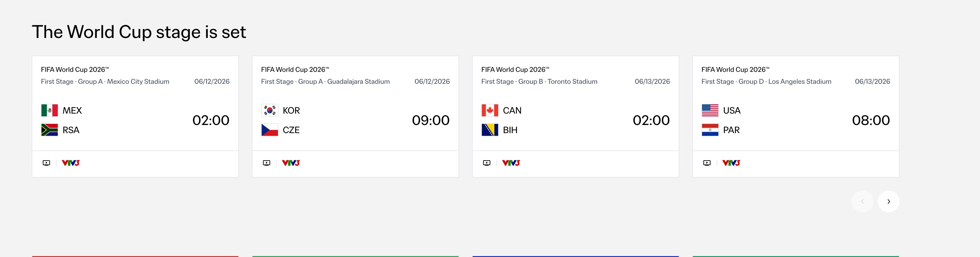This screenshot has width=980, height=257.
Task: Click the 09:00 kickoff time on Guadalajara match
Action: [x=431, y=120]
